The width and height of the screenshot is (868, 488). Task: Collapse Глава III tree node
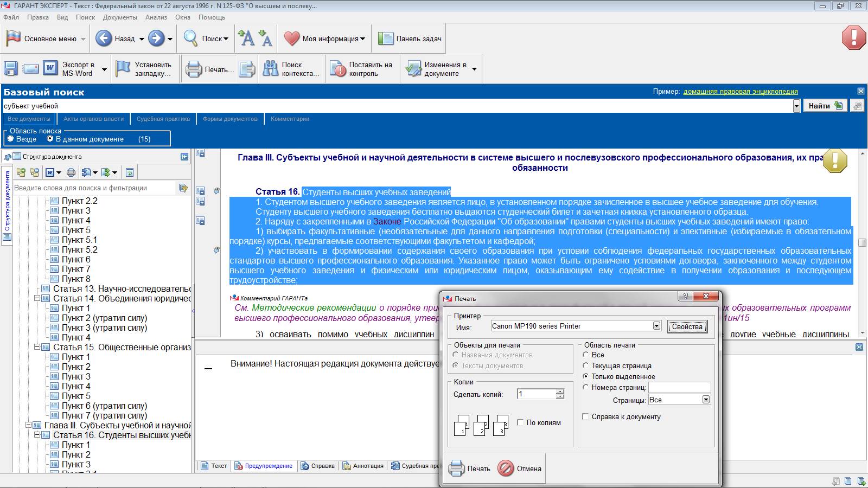tap(29, 425)
